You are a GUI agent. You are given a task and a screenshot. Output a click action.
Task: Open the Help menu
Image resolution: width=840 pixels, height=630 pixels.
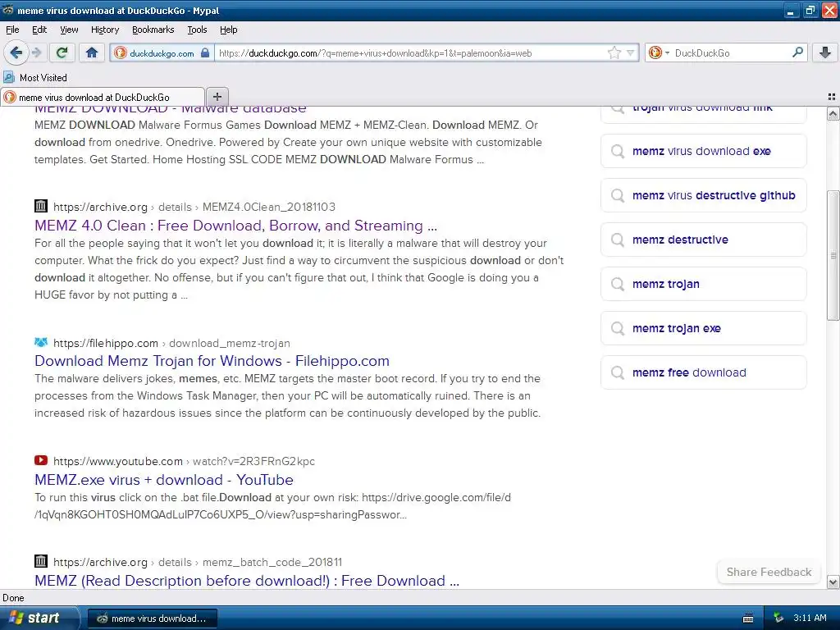pyautogui.click(x=228, y=30)
